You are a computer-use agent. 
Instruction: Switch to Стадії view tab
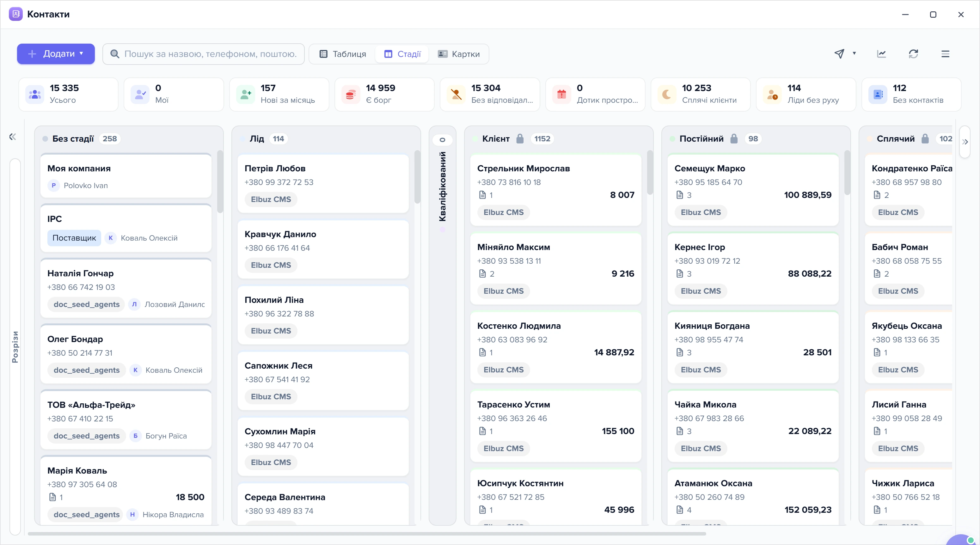[402, 54]
